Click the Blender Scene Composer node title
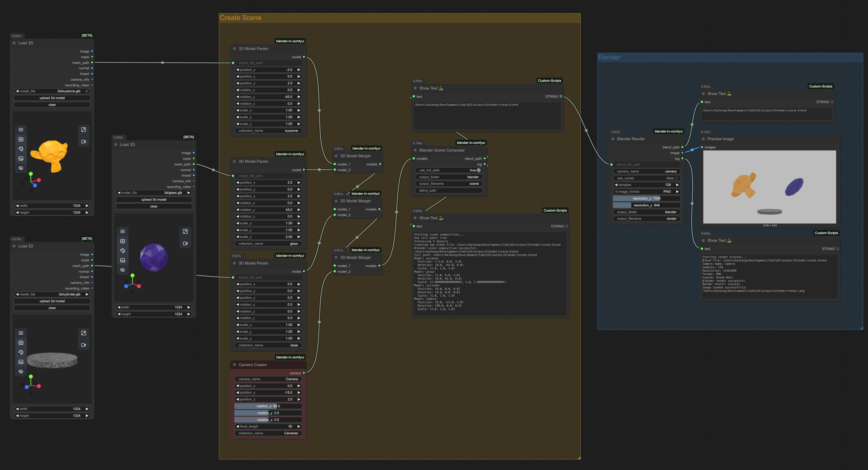The image size is (868, 470). click(442, 150)
